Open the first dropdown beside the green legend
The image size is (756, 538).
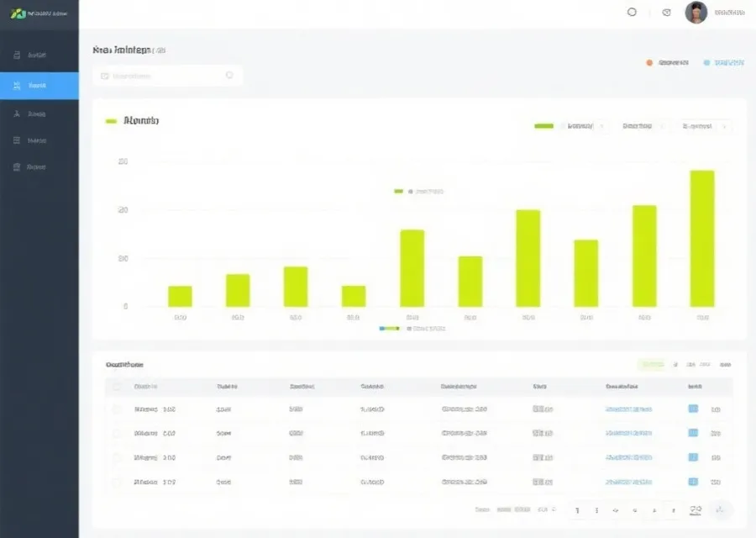(x=584, y=126)
